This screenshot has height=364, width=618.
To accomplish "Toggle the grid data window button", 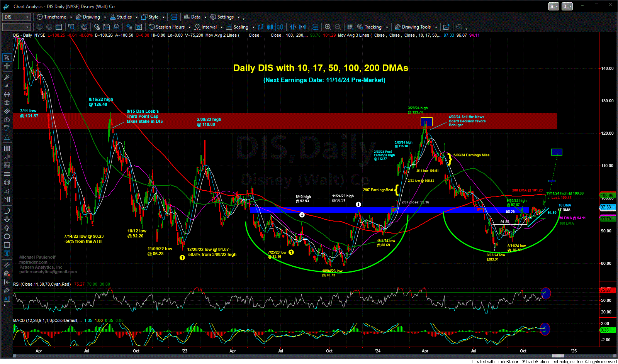I will (x=350, y=27).
